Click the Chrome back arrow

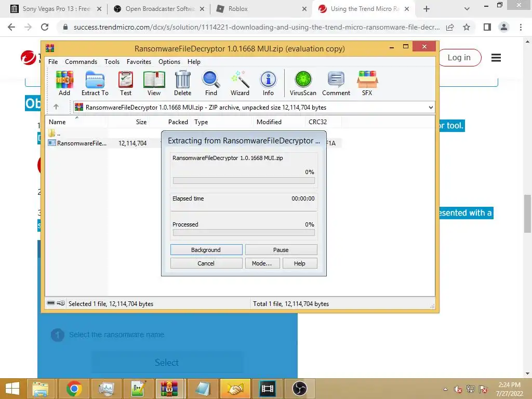(x=11, y=27)
